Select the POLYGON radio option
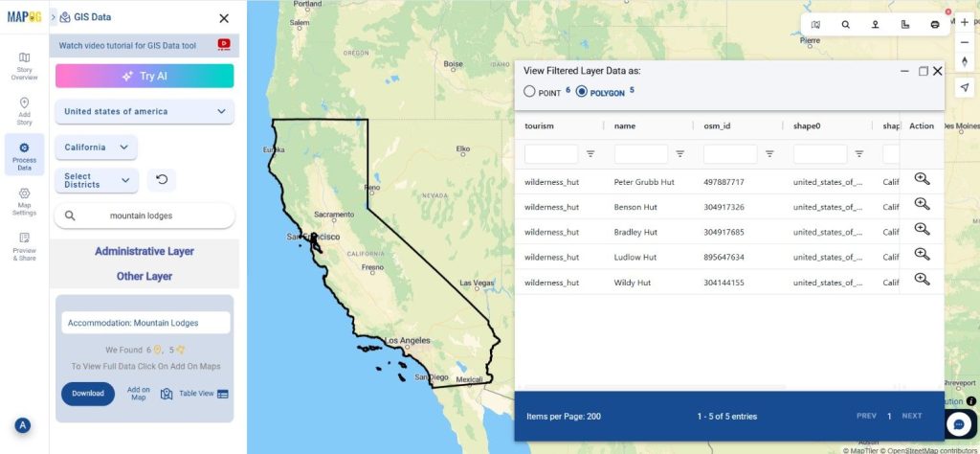The image size is (980, 454). click(x=582, y=92)
